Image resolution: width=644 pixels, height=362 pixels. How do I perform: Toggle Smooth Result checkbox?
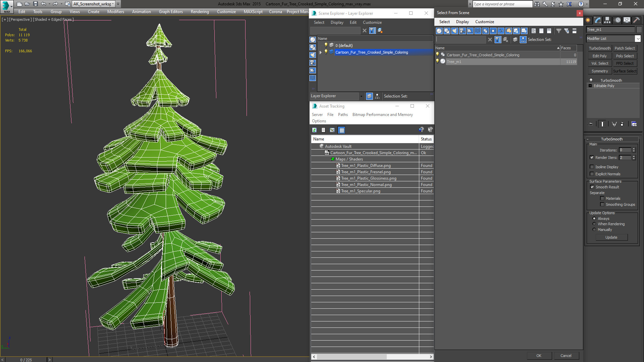pos(592,187)
